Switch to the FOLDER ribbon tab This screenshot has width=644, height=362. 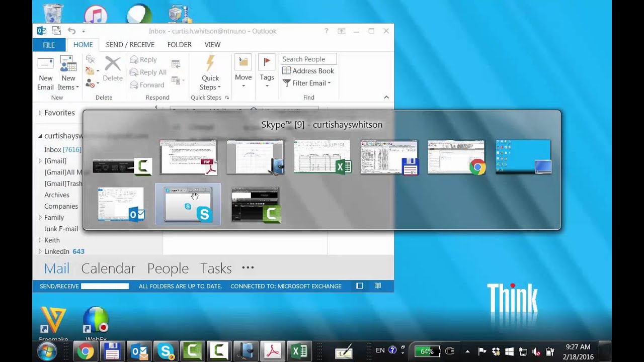coord(179,45)
